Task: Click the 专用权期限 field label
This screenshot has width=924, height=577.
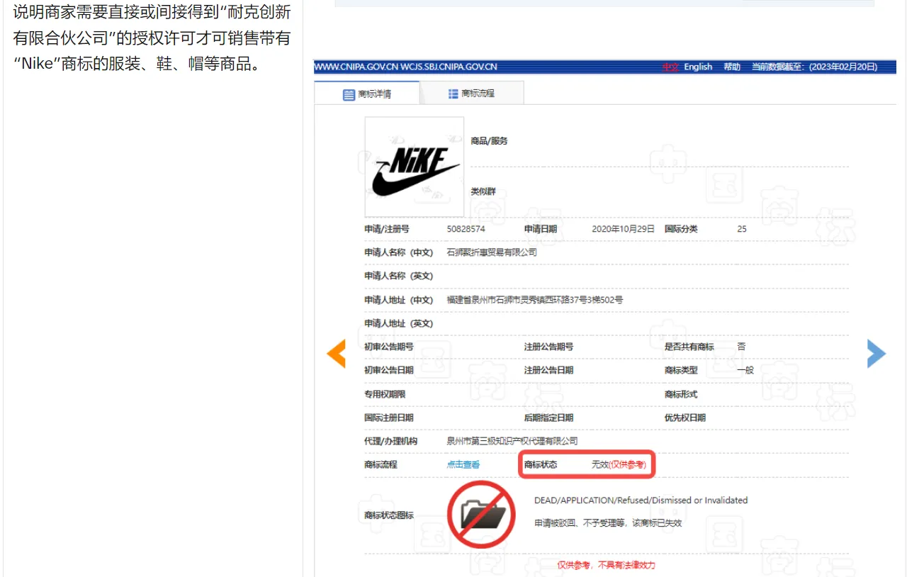Action: 385,394
